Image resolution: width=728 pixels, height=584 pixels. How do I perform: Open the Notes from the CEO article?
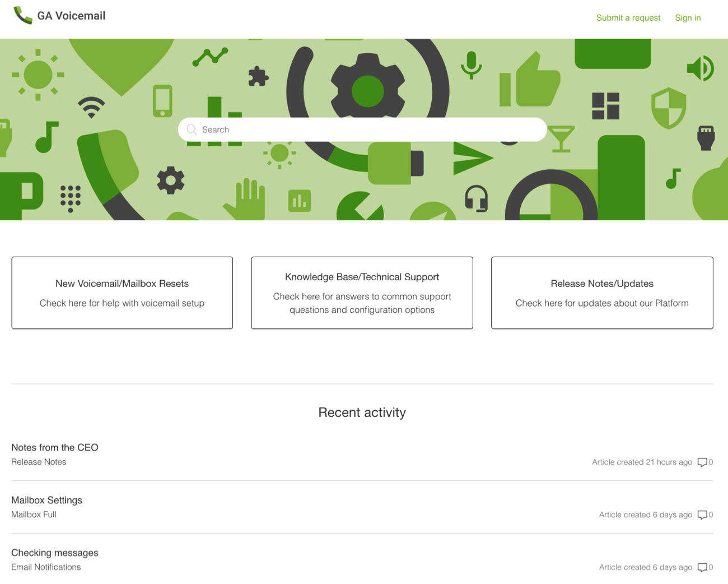point(55,447)
